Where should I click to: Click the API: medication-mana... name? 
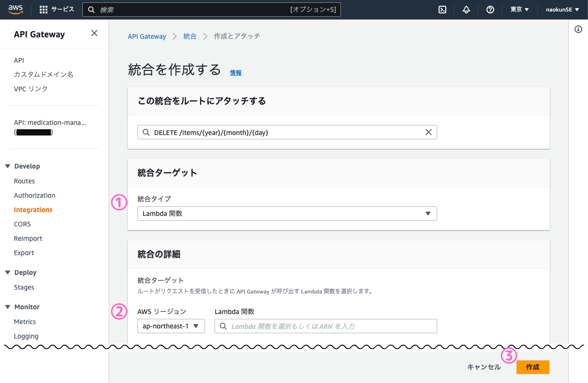point(50,123)
